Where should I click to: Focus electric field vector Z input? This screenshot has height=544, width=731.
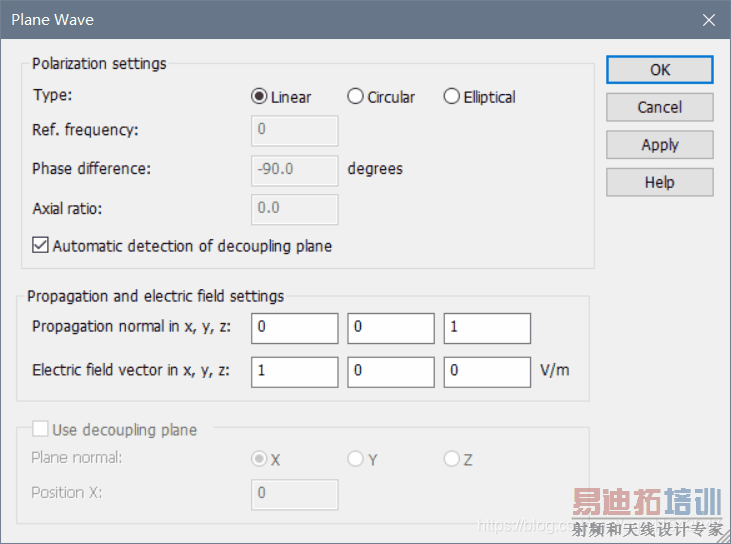point(487,371)
